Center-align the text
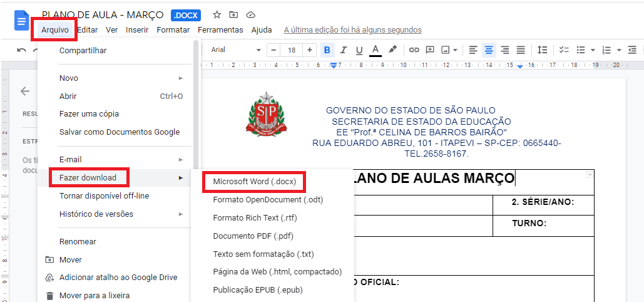644x302 pixels. coord(489,50)
